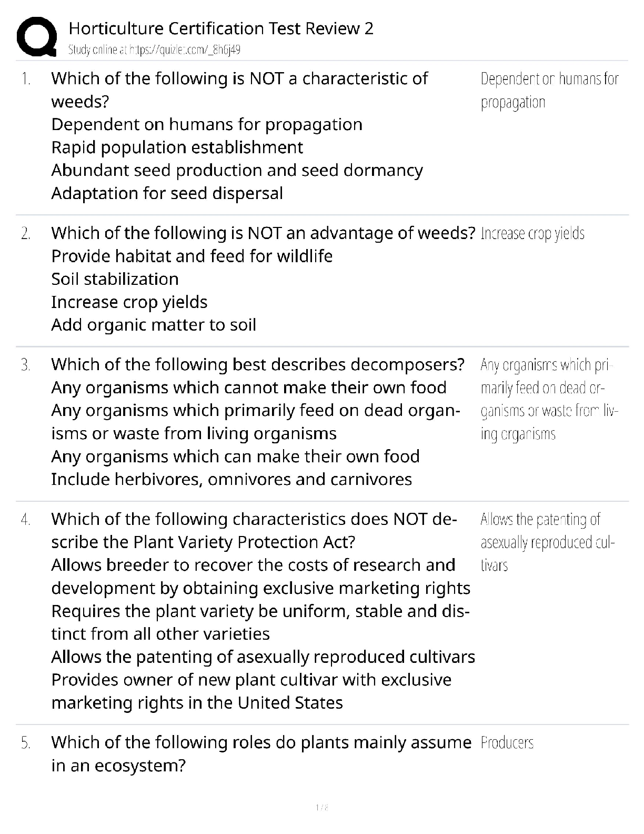Viewport: 644px width, 834px height.
Task: Click 'Abundant seed production and seed dormancy' option
Action: pyautogui.click(x=237, y=171)
